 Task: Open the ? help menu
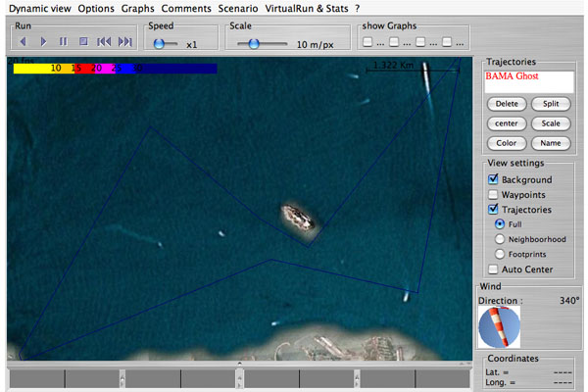[358, 8]
